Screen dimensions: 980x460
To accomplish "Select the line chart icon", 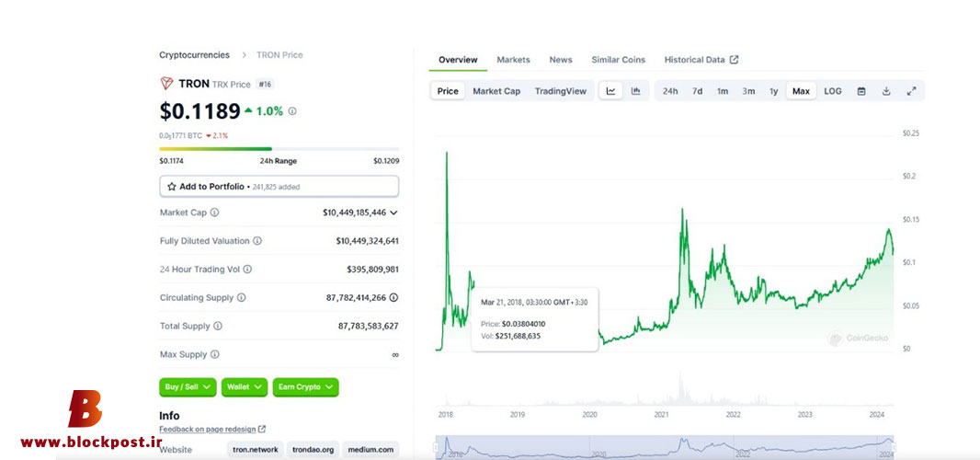I will point(610,91).
